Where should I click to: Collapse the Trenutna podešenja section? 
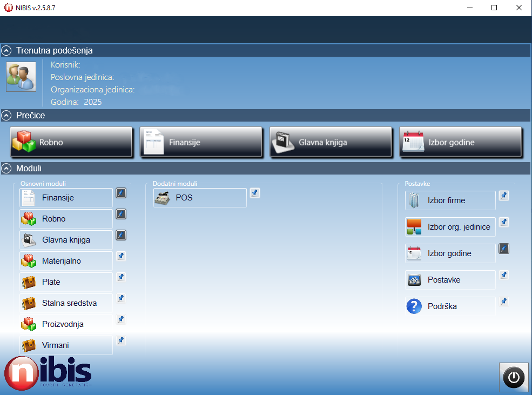click(x=6, y=51)
